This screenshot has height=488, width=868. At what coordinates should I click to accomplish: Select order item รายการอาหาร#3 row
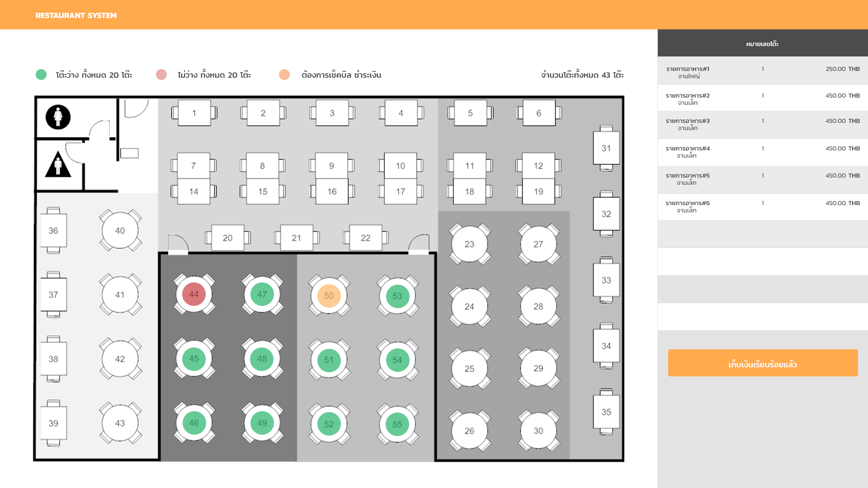pos(763,125)
